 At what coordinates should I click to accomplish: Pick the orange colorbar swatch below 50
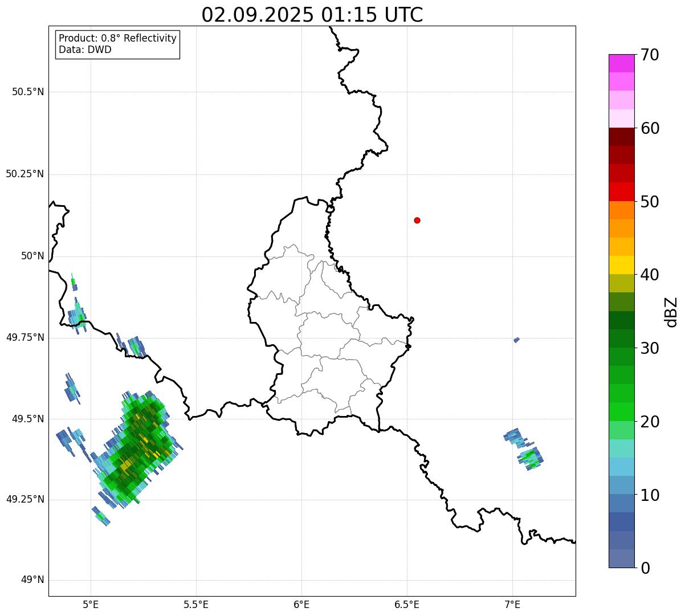(621, 210)
